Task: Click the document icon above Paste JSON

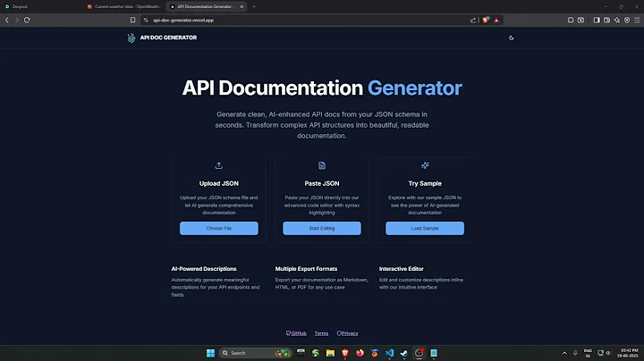Action: click(x=322, y=165)
